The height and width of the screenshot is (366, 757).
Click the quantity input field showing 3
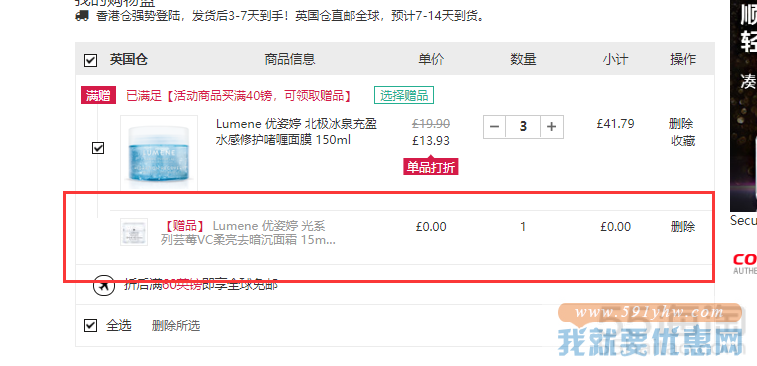tap(523, 127)
